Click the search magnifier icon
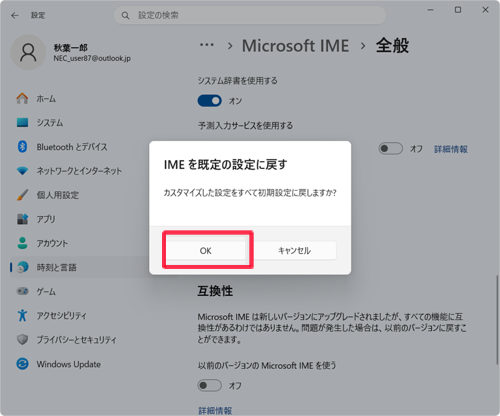This screenshot has width=500, height=416. point(125,15)
